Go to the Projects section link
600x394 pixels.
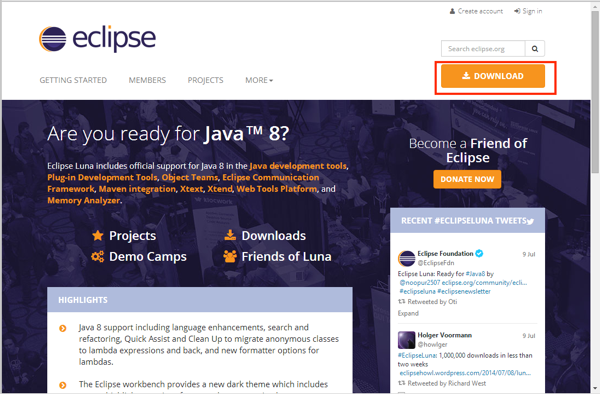click(x=132, y=236)
